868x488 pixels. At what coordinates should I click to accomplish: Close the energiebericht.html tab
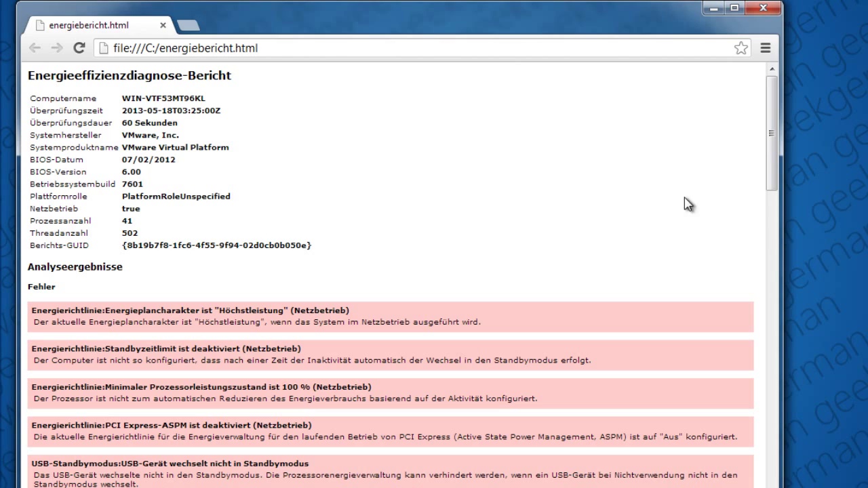point(163,25)
